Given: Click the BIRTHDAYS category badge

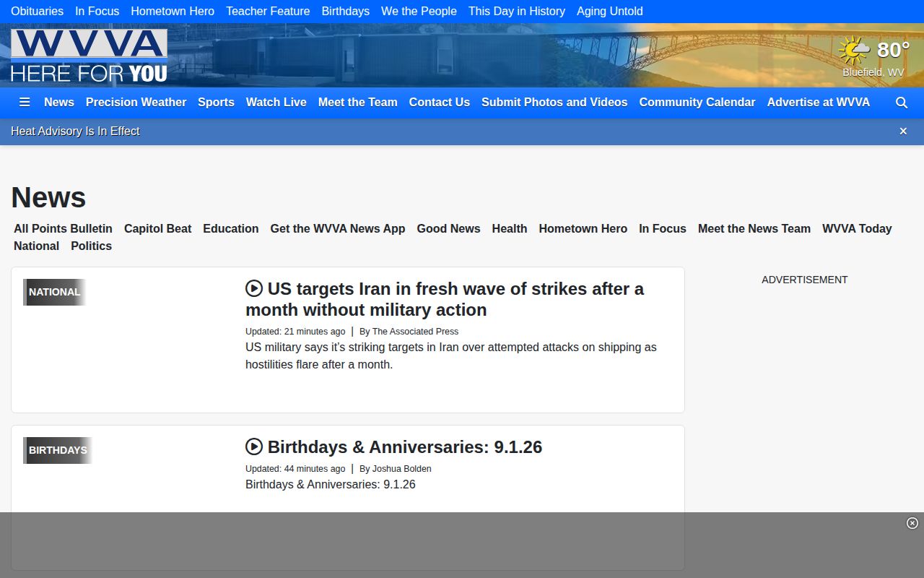Looking at the screenshot, I should coord(58,450).
